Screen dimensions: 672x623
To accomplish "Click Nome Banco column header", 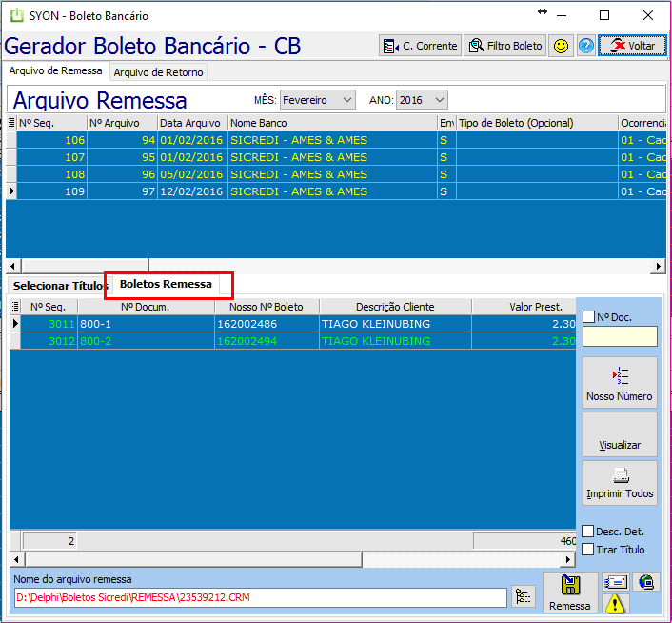I will coord(332,123).
